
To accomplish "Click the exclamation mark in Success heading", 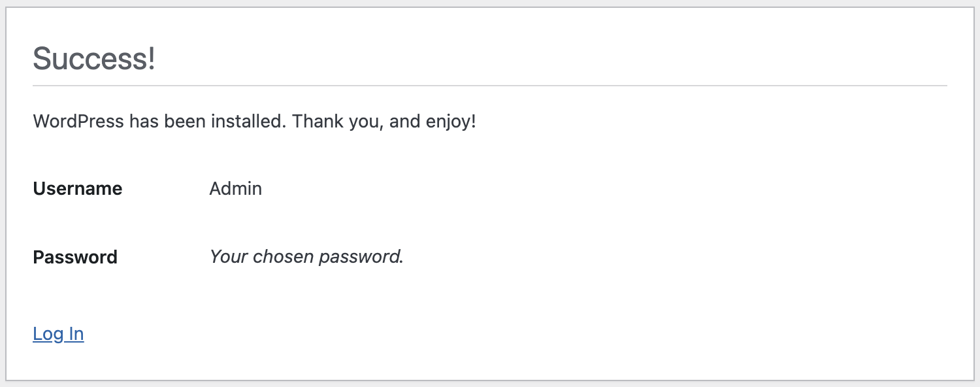I will tap(151, 59).
